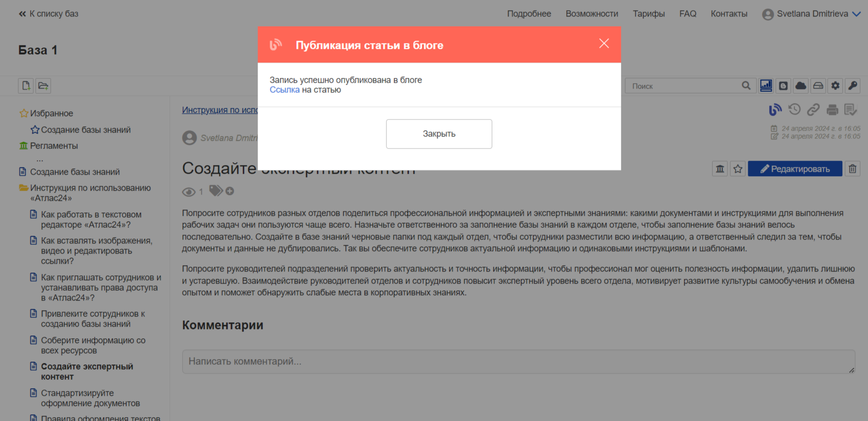Click the new document icon
The image size is (868, 421).
pyautogui.click(x=26, y=86)
